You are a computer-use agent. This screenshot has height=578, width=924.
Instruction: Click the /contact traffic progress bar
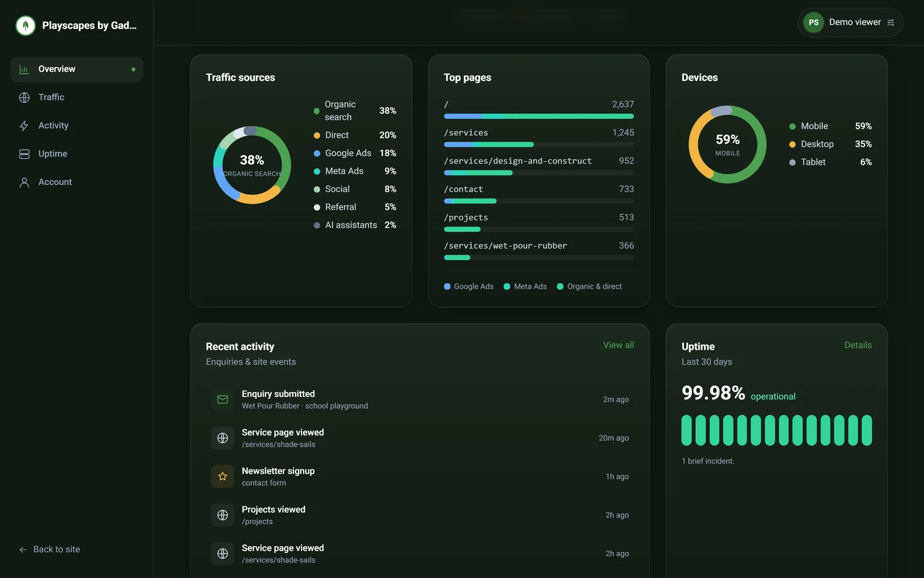point(539,201)
